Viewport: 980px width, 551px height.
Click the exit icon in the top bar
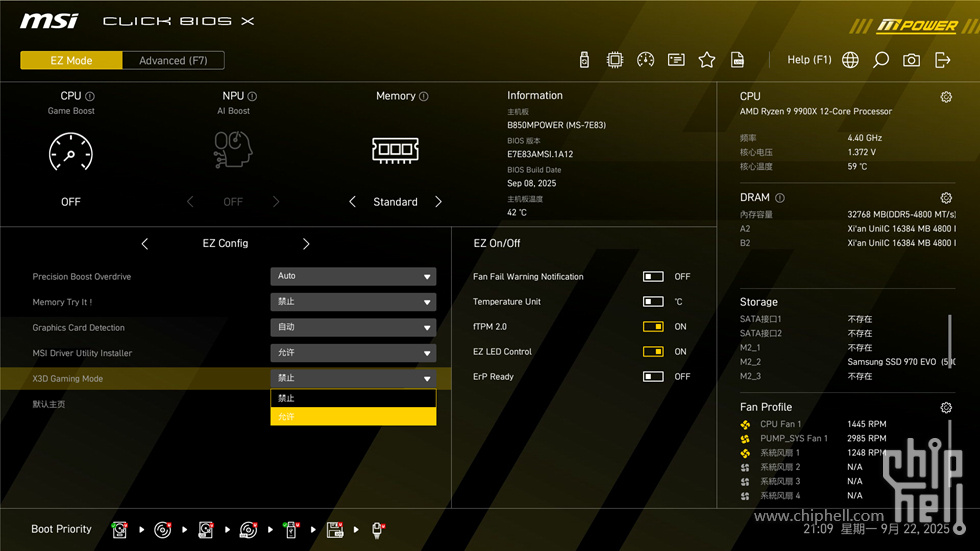tap(942, 60)
